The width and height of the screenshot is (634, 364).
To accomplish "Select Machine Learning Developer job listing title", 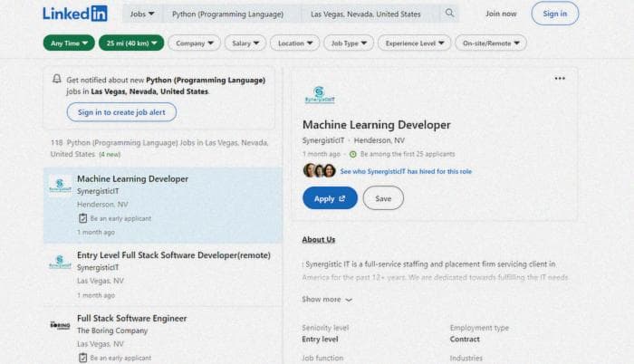I will 132,178.
